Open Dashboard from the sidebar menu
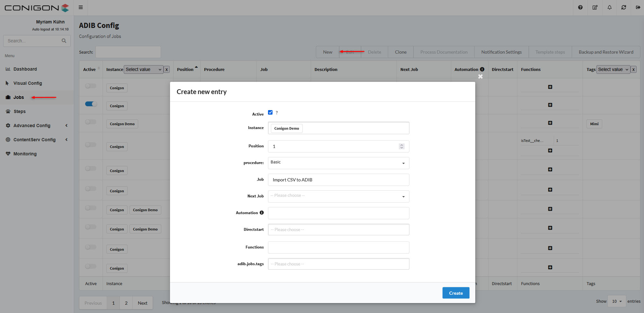The height and width of the screenshot is (313, 644). click(25, 69)
